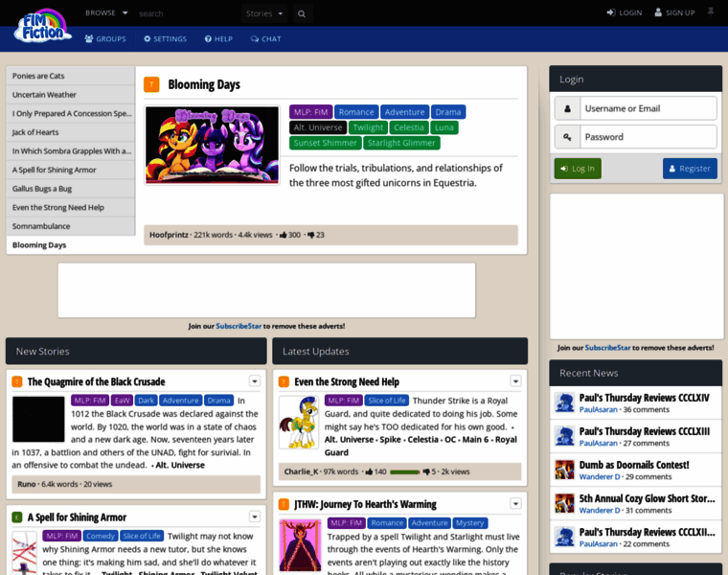Click the blue Register button
The height and width of the screenshot is (575, 728).
point(690,169)
